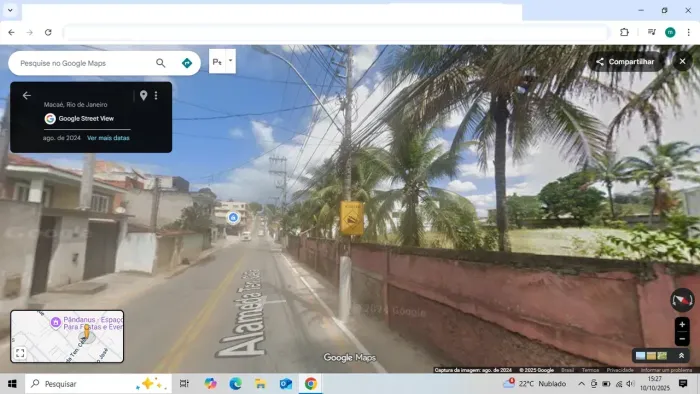
Task: Open the input tools dropdown arrow
Action: click(x=231, y=61)
